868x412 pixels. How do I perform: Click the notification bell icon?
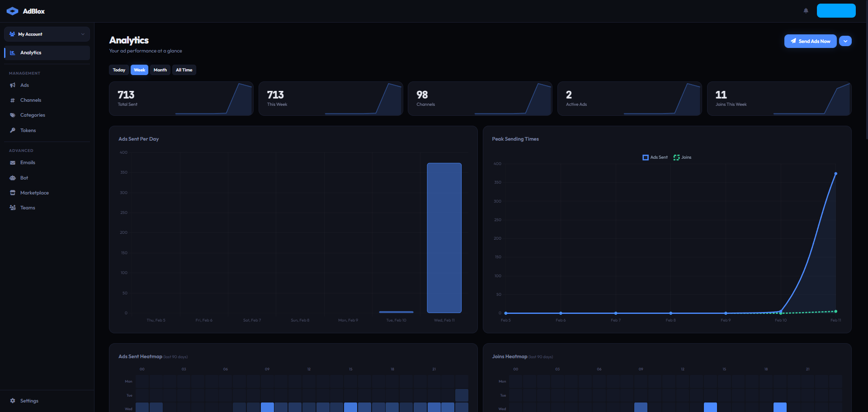tap(806, 10)
